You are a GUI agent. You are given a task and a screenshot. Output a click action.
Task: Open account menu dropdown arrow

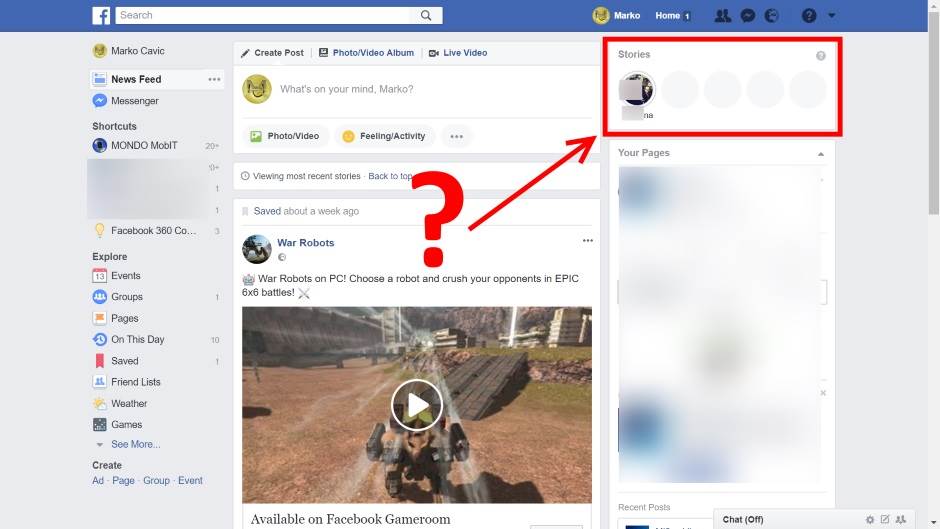click(832, 16)
